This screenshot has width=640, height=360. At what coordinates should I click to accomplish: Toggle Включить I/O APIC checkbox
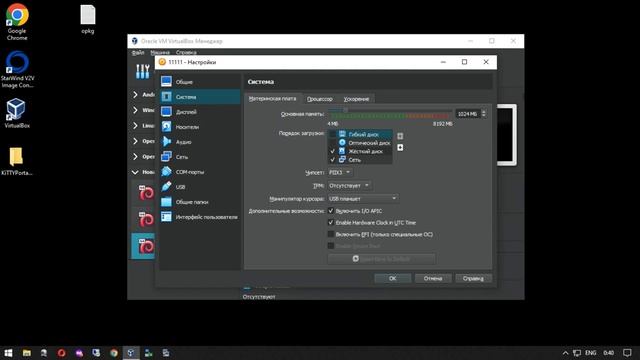click(x=331, y=211)
